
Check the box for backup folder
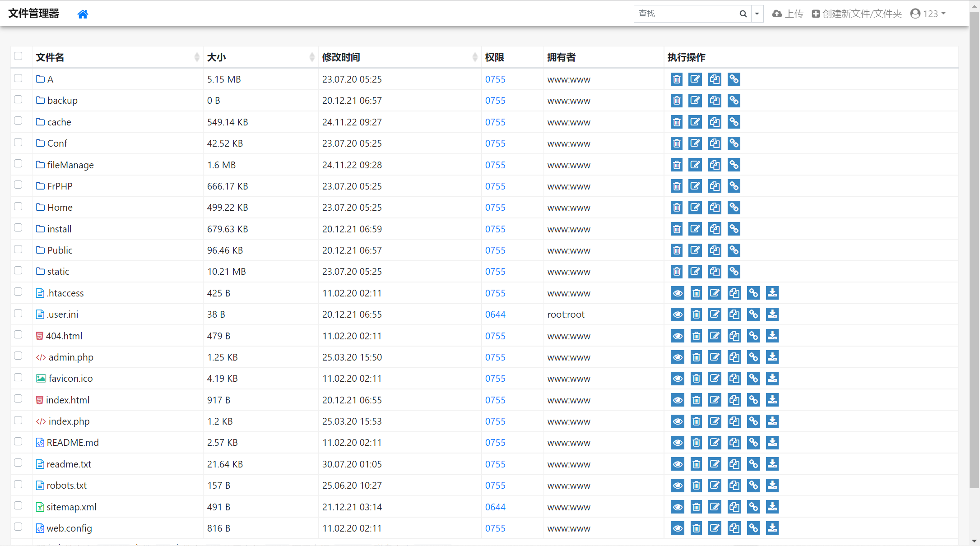pyautogui.click(x=18, y=99)
